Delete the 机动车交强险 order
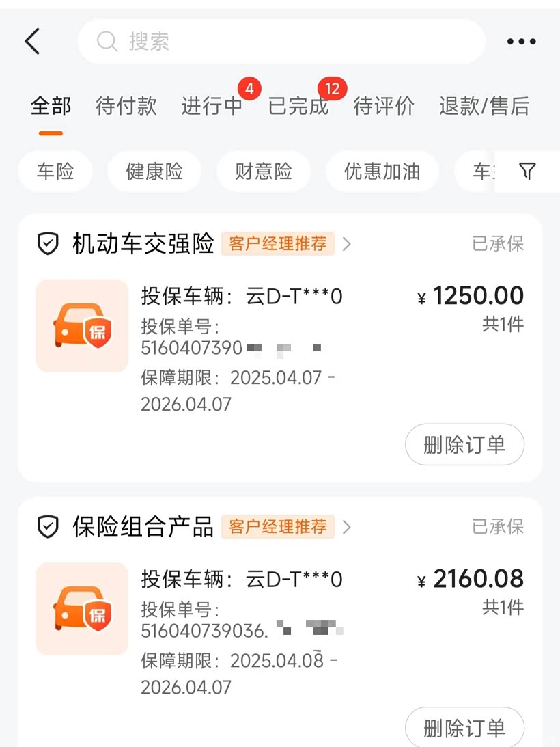560x747 pixels. coord(464,445)
